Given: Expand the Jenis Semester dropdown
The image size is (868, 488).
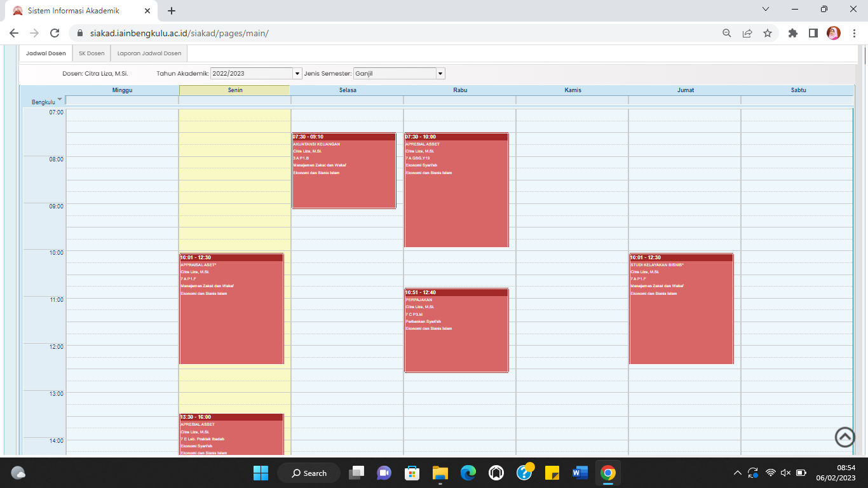Looking at the screenshot, I should (x=440, y=74).
